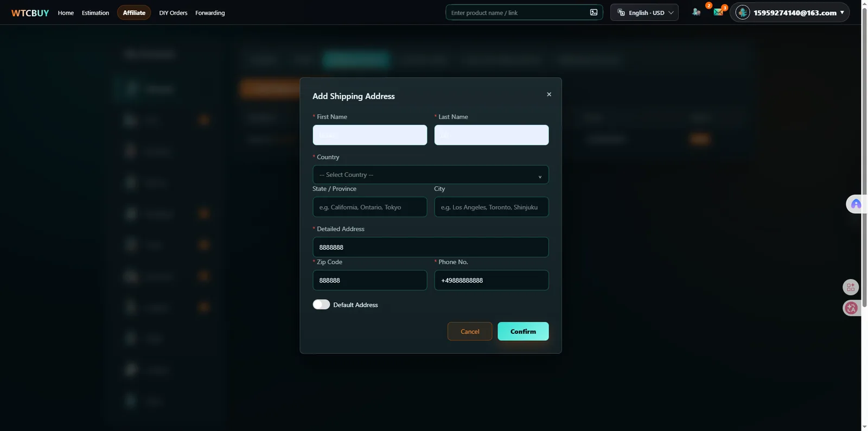Close the Add Shipping Address dialog
This screenshot has height=431, width=868.
point(549,94)
